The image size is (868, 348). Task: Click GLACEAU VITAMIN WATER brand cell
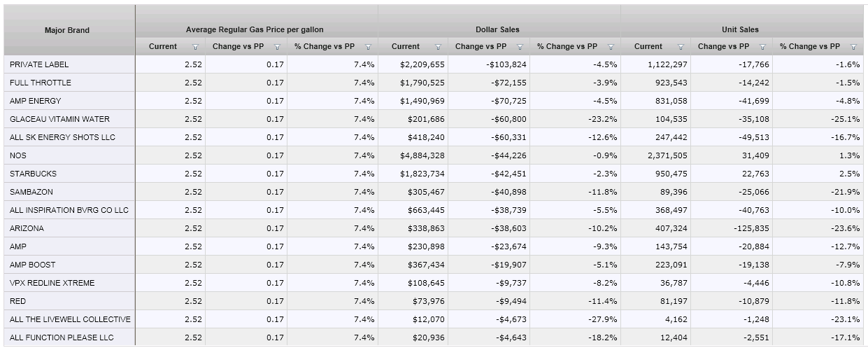click(59, 119)
